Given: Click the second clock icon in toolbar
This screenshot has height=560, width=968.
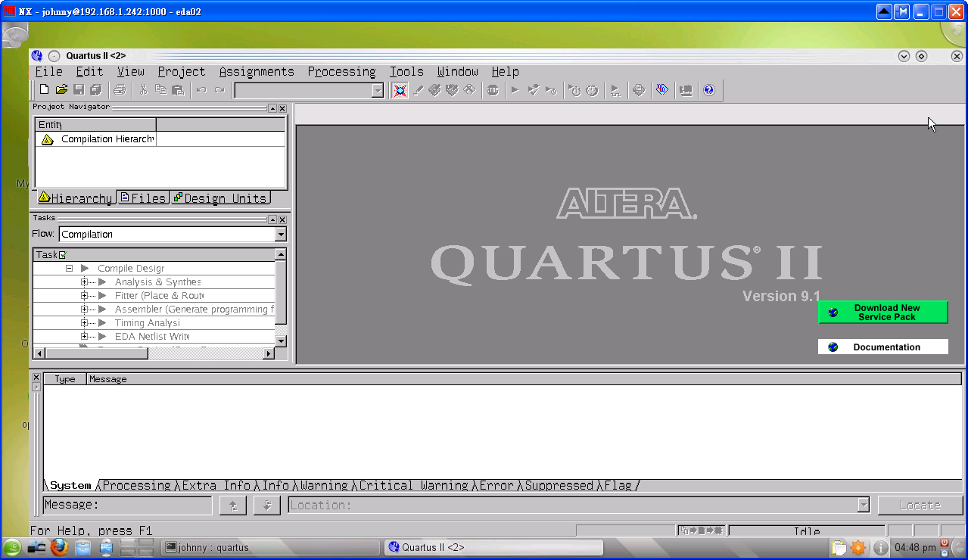Looking at the screenshot, I should pyautogui.click(x=592, y=90).
